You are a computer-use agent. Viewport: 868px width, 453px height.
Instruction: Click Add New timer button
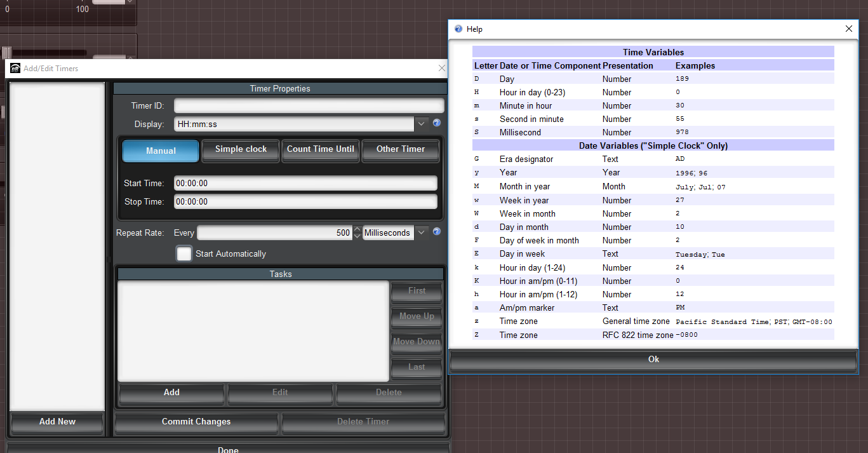(57, 422)
